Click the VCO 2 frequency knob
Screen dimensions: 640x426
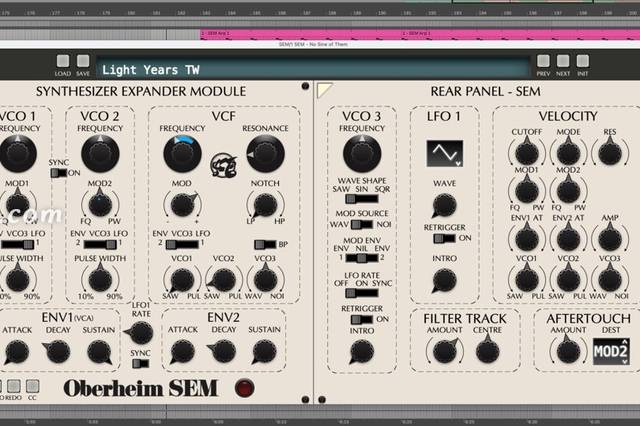pos(100,154)
